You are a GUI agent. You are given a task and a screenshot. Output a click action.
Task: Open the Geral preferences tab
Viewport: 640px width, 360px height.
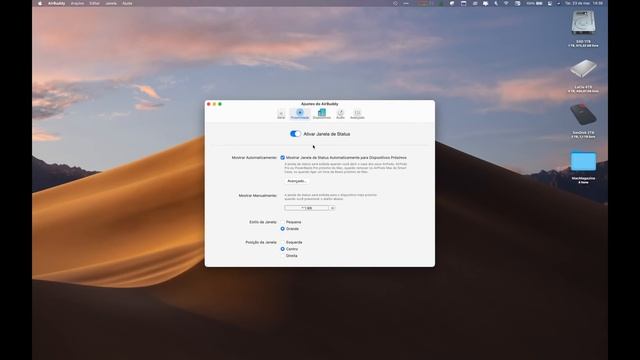point(281,114)
